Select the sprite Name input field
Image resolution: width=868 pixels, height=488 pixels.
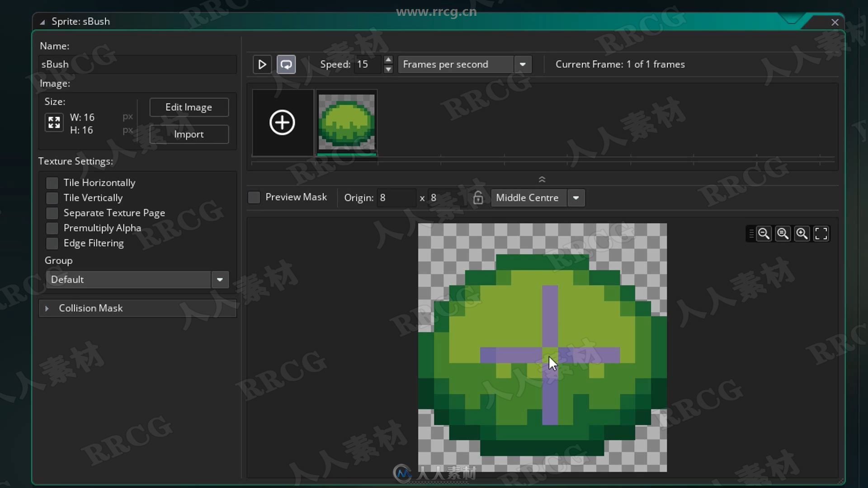(x=137, y=64)
